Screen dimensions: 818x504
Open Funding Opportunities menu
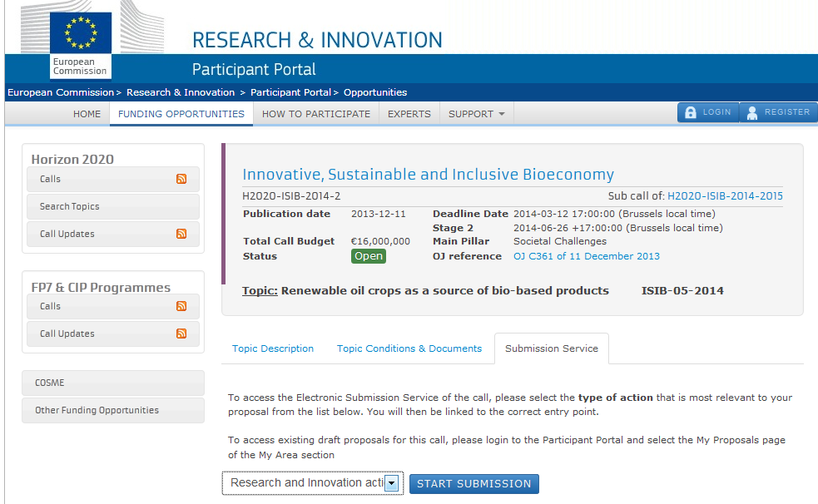pyautogui.click(x=181, y=114)
